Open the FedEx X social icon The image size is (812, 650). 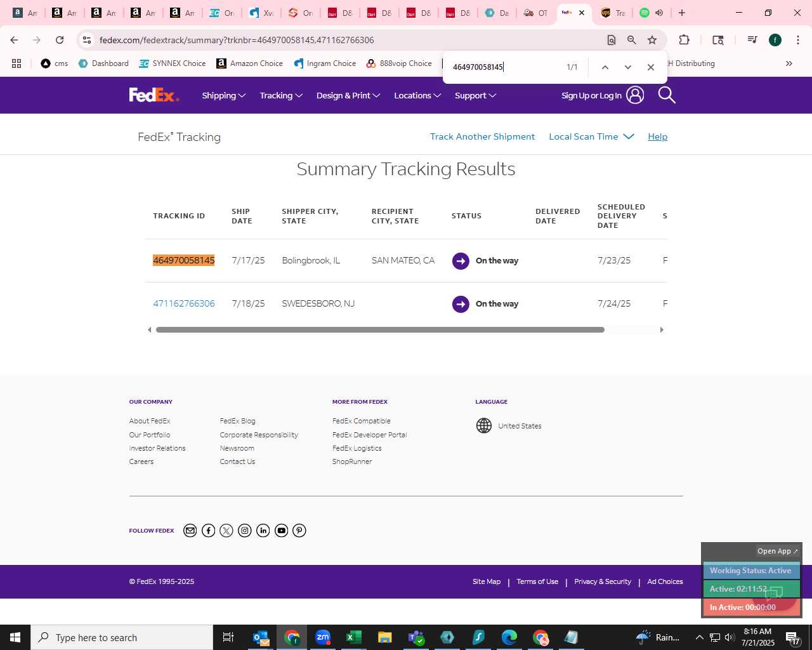[x=226, y=531]
